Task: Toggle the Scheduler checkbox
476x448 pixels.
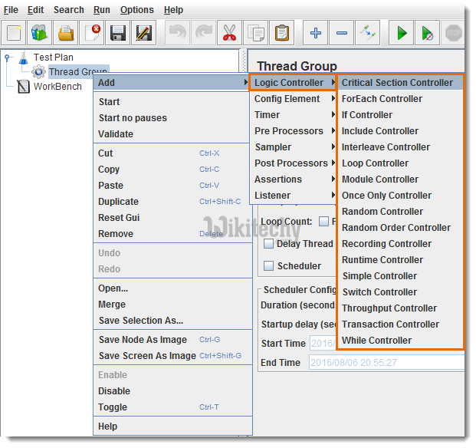Action: coord(268,266)
